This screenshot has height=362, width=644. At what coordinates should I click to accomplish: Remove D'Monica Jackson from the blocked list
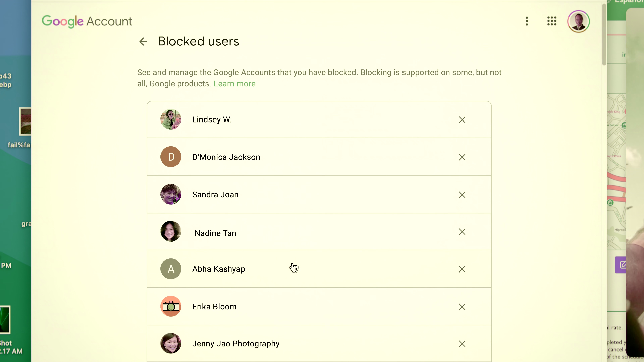click(x=462, y=157)
